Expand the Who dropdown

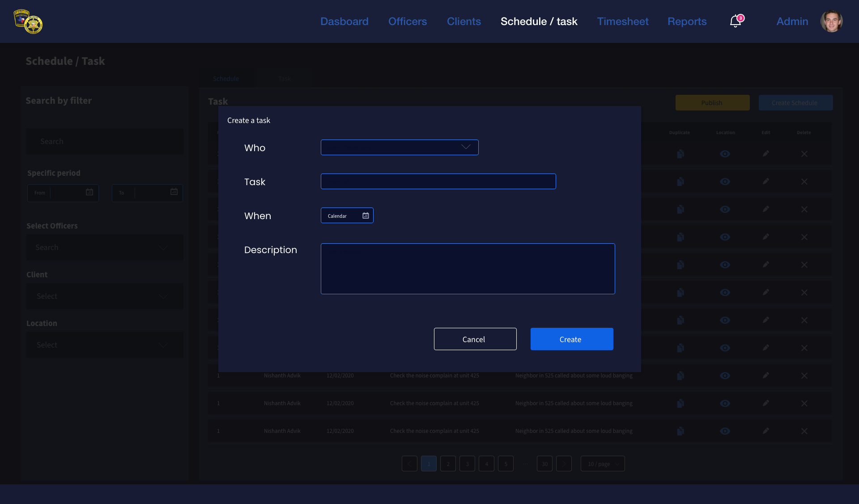[400, 147]
